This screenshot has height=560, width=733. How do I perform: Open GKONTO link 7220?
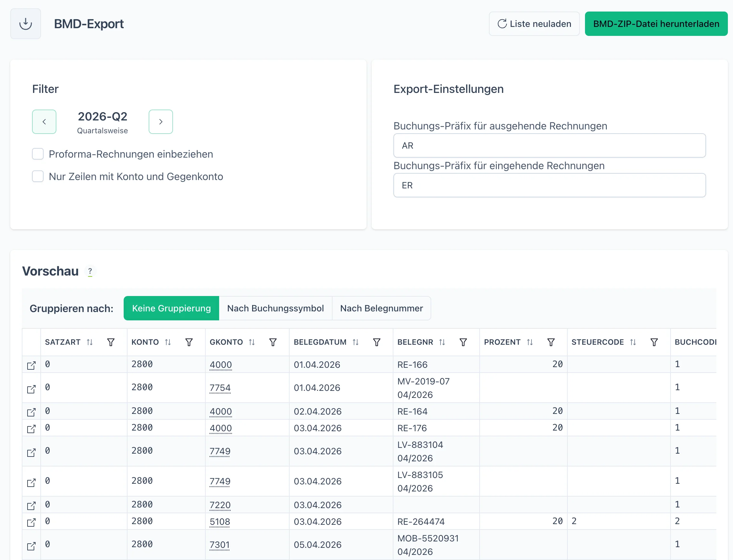pos(220,505)
